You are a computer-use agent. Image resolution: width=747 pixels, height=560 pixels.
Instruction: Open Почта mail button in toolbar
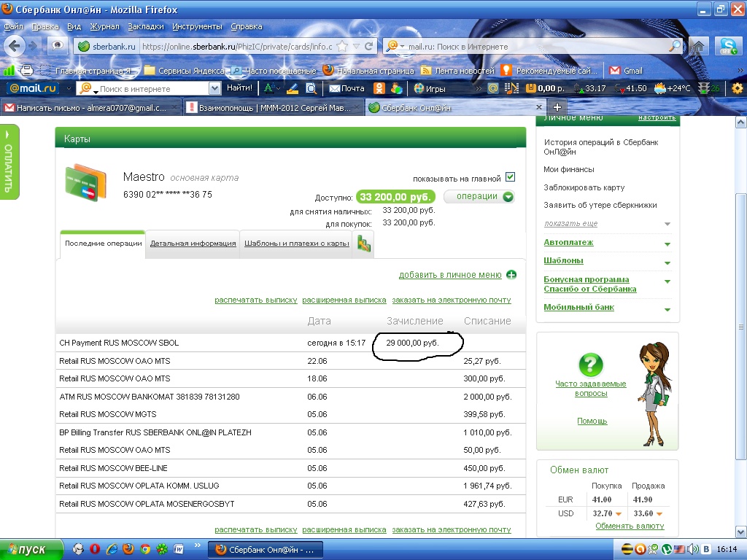point(347,88)
